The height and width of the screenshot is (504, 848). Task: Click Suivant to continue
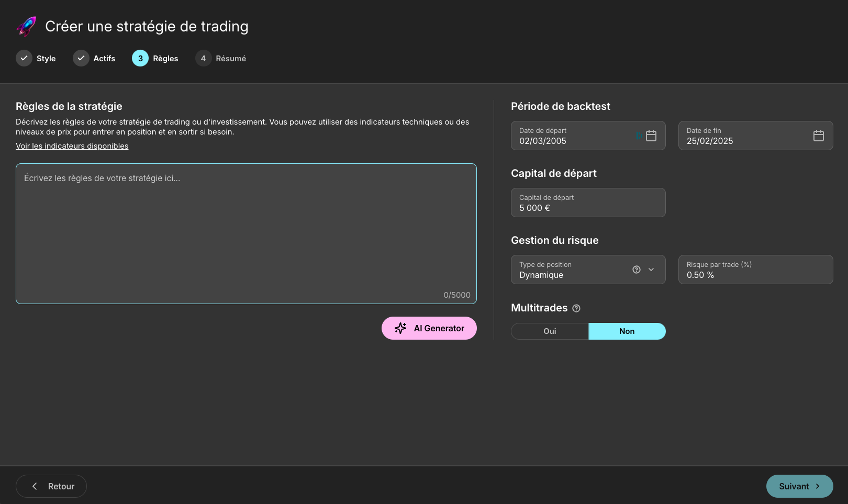point(799,486)
